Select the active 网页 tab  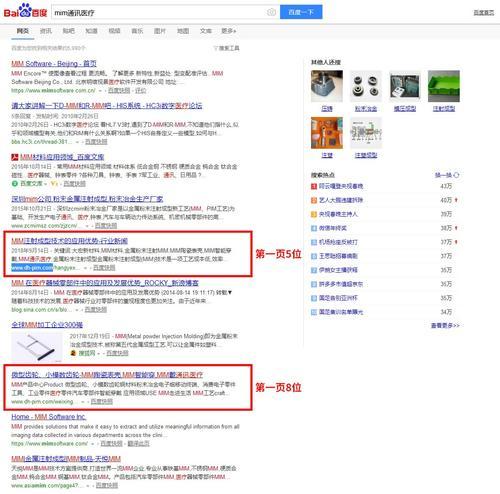tap(23, 31)
